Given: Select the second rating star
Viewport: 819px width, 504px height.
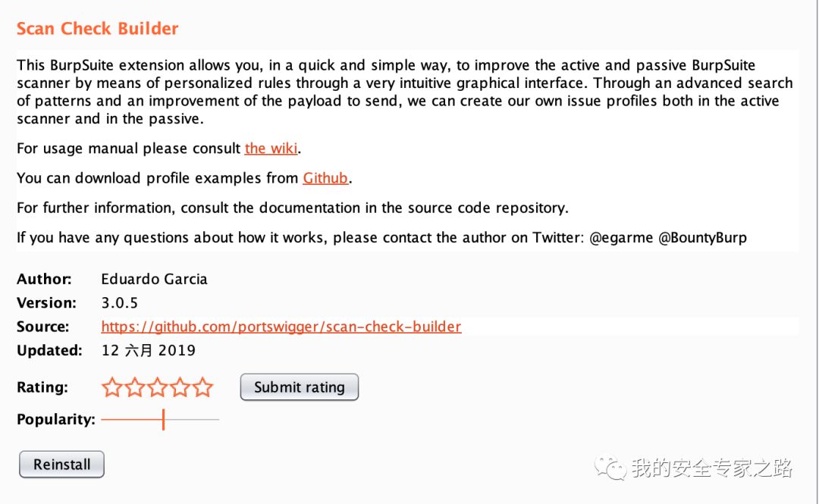Looking at the screenshot, I should 135,388.
